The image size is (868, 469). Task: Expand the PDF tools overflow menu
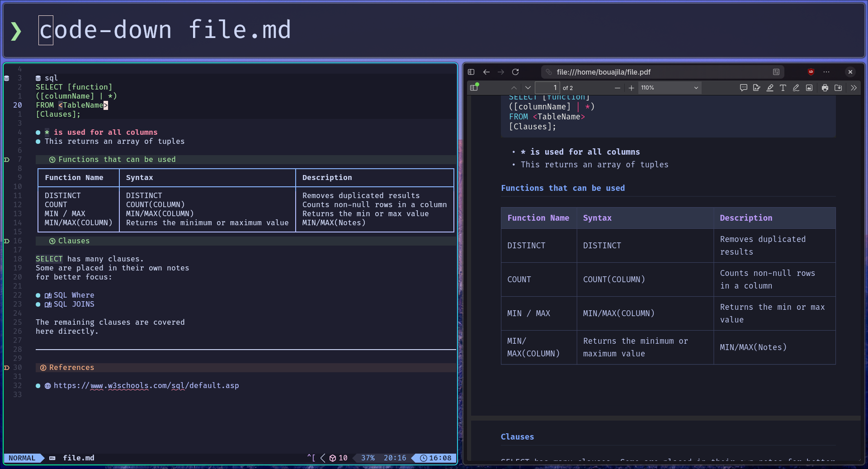[854, 88]
